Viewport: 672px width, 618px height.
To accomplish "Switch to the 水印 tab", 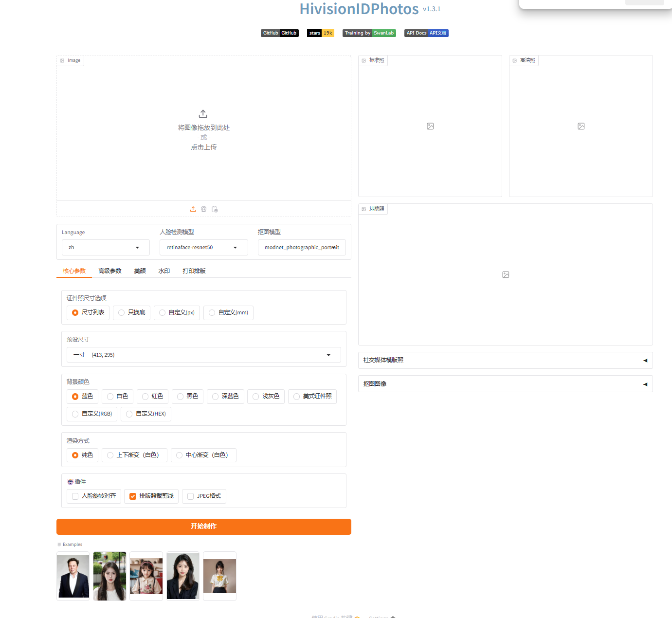I will [164, 271].
